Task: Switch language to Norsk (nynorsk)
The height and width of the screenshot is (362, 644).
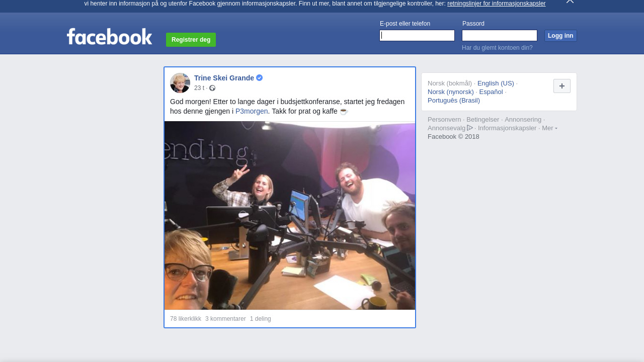Action: click(451, 92)
